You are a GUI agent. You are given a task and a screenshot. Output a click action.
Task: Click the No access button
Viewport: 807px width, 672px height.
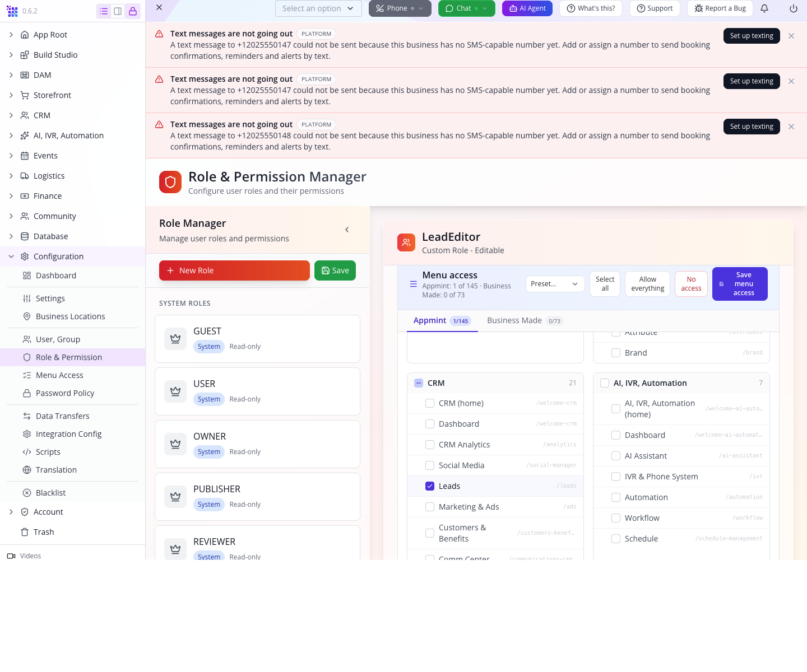coord(691,284)
